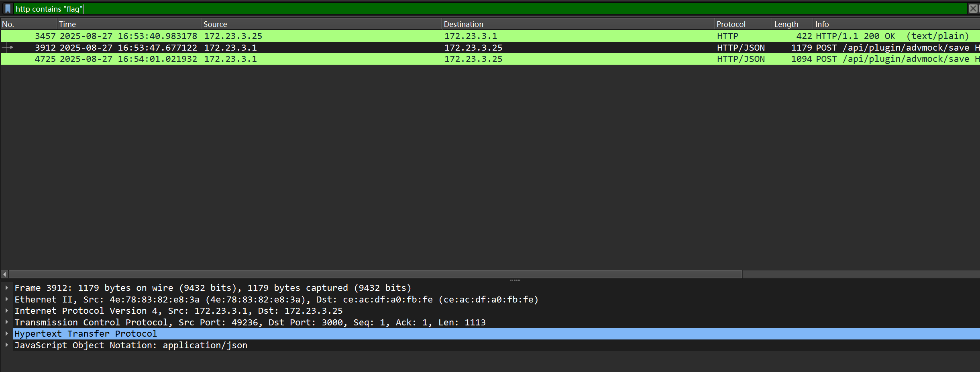Viewport: 980px width, 372px height.
Task: Sort packets by the No. column
Action: pyautogui.click(x=28, y=24)
